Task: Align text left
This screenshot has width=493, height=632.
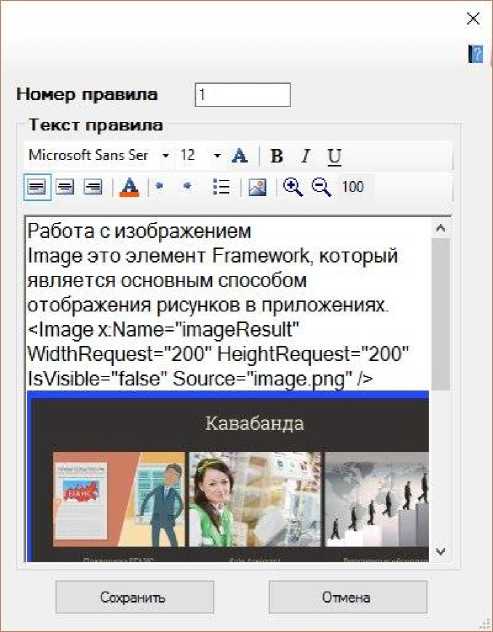Action: (x=37, y=187)
